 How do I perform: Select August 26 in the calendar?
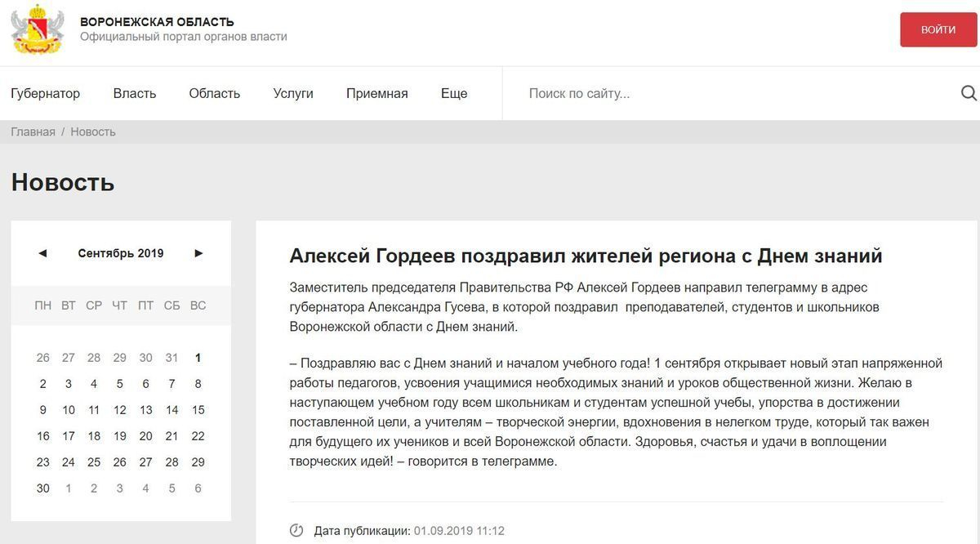pos(42,358)
